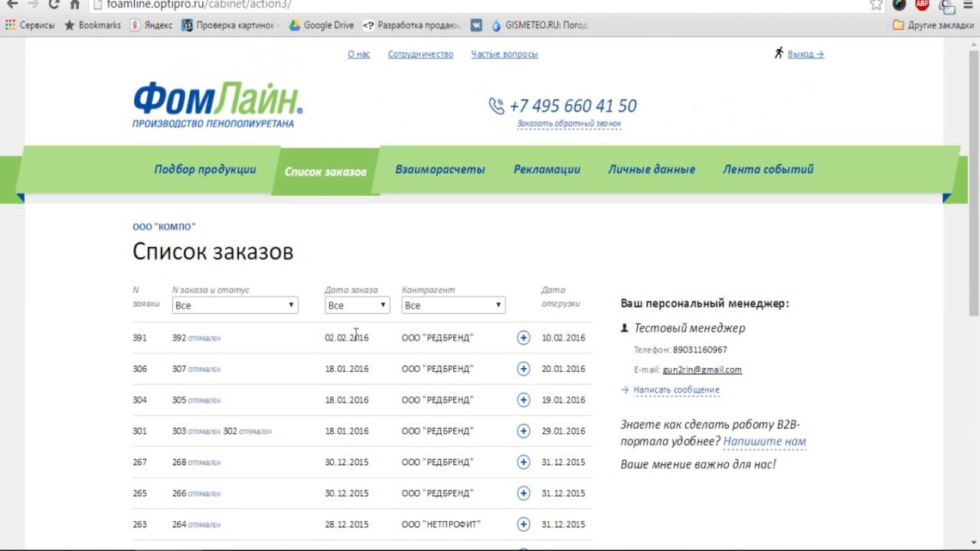Screen dimensions: 980x551
Task: Open the Лента событий tab
Action: click(768, 170)
